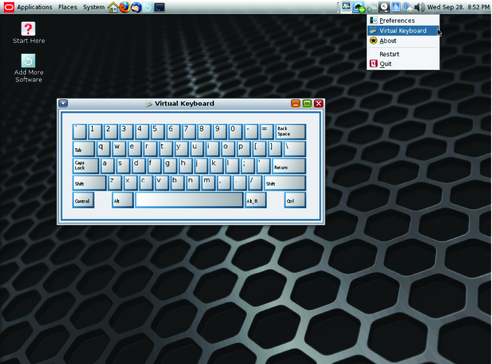
Task: Click the Oracle logo on the panel
Action: point(9,7)
